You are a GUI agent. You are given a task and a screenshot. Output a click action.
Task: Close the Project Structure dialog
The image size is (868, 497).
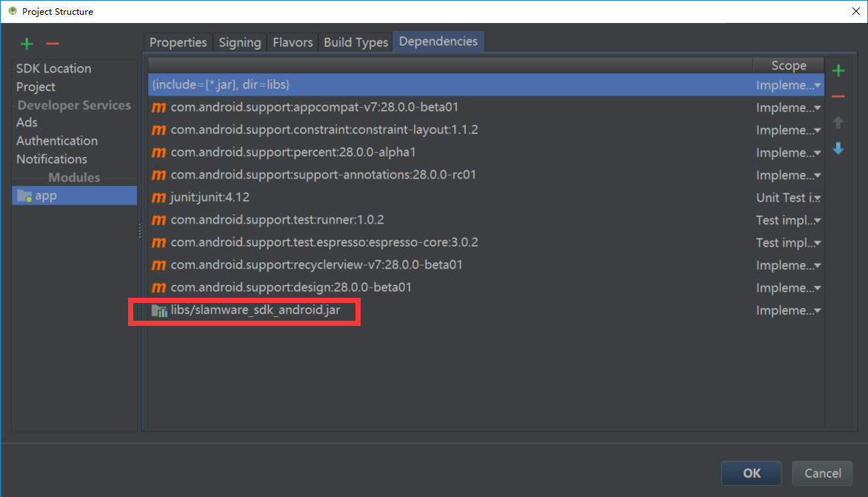pos(856,11)
